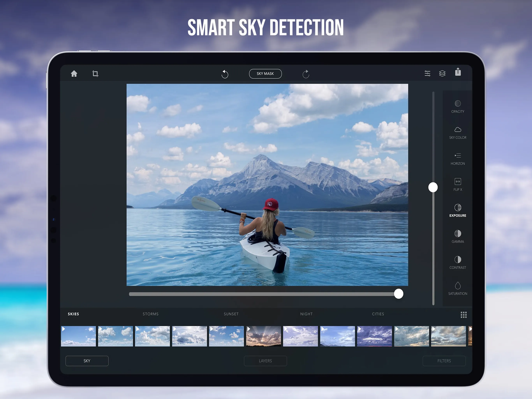Choose the Sky Color option

click(457, 133)
